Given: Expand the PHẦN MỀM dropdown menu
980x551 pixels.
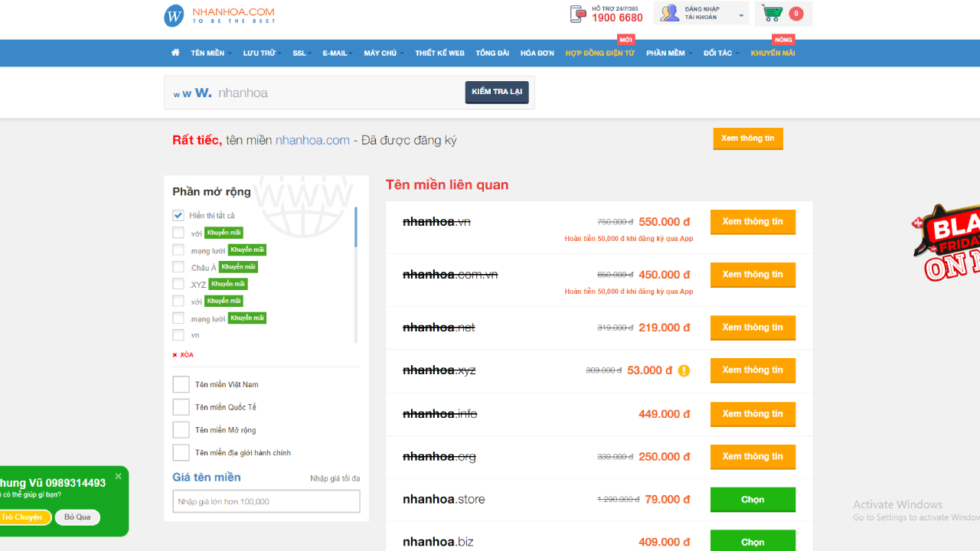Looking at the screenshot, I should [668, 53].
